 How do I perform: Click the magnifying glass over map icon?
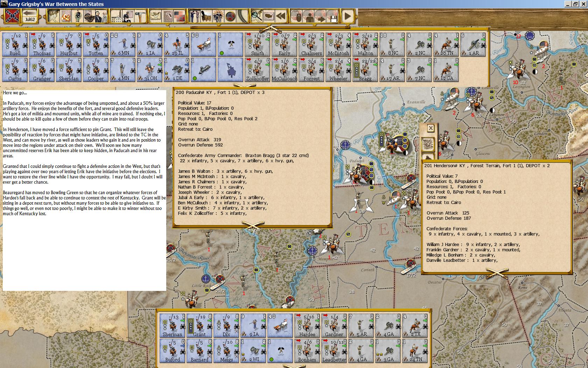[256, 16]
